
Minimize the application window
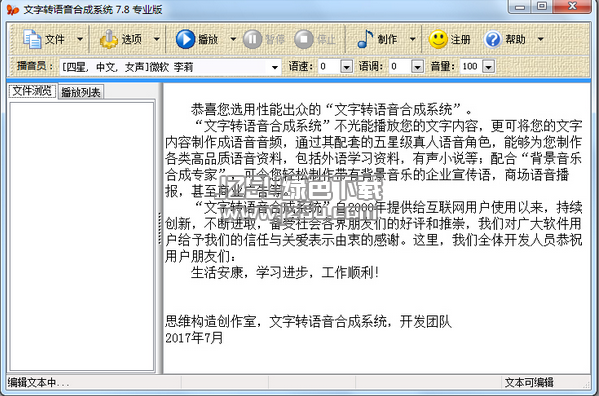520,7
